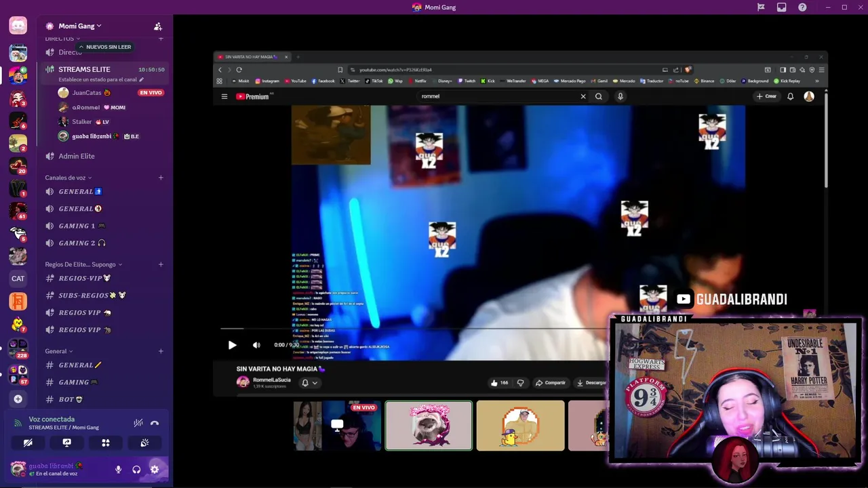Set channel status: Establece un estado
The height and width of the screenshot is (488, 868).
click(101, 79)
